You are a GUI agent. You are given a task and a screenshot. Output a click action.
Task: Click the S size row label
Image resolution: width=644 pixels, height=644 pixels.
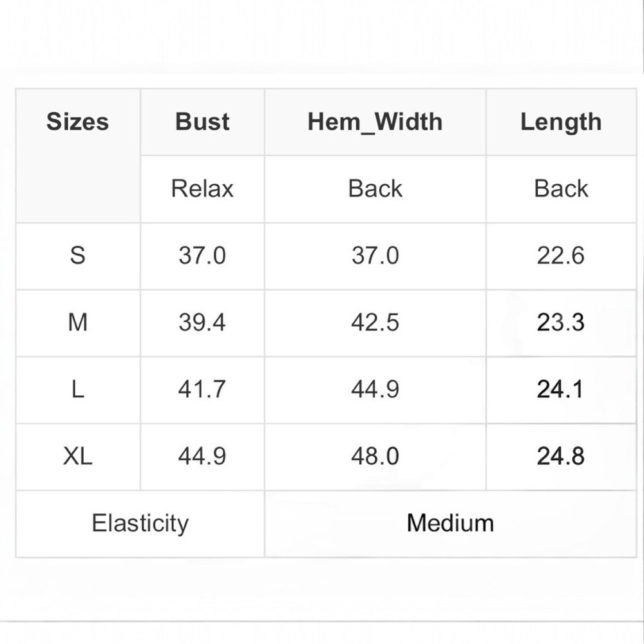point(77,256)
